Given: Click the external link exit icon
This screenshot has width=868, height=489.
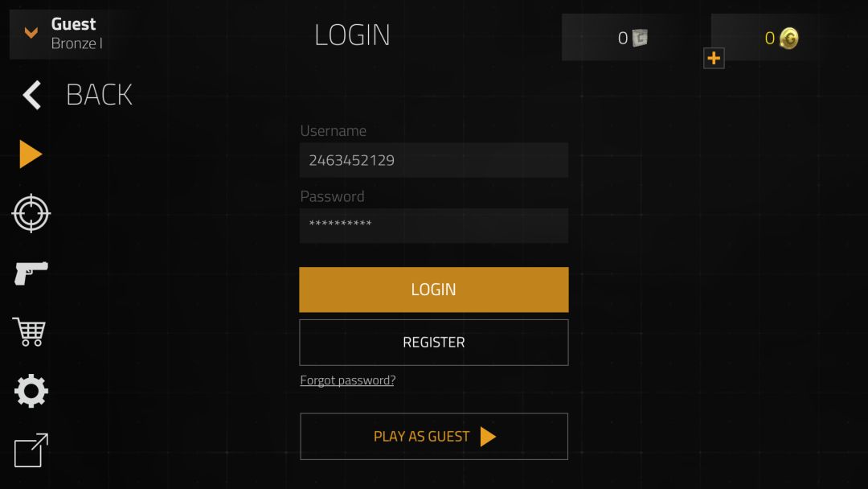Looking at the screenshot, I should click(31, 450).
